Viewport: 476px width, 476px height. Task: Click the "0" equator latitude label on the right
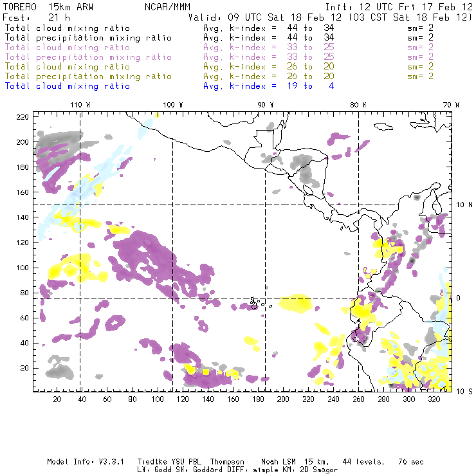[x=459, y=298]
